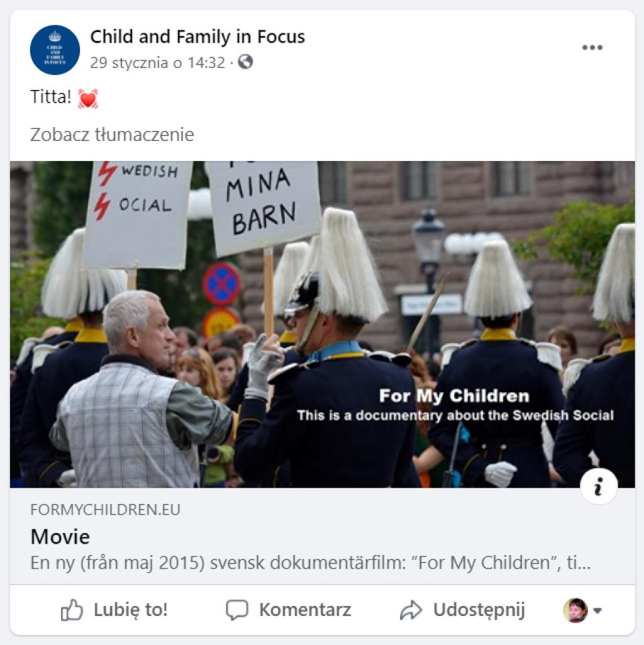The image size is (644, 645).
Task: Click the info icon on link preview
Action: click(x=598, y=486)
